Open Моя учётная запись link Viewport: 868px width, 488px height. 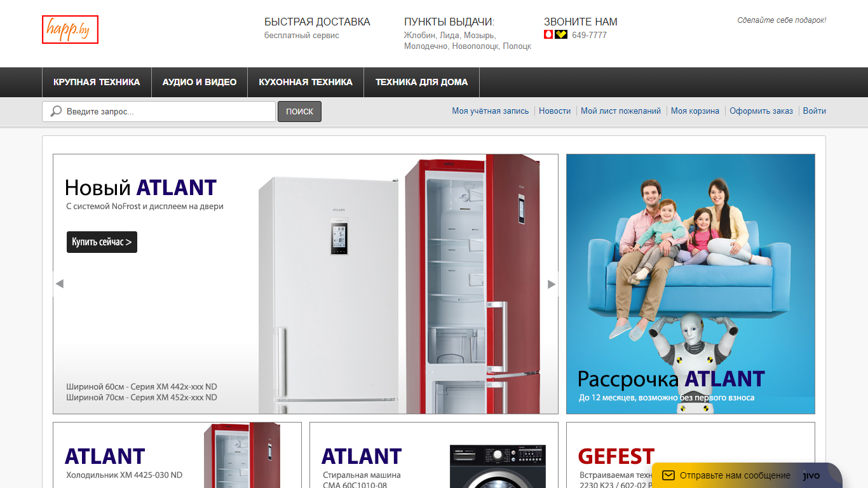491,111
